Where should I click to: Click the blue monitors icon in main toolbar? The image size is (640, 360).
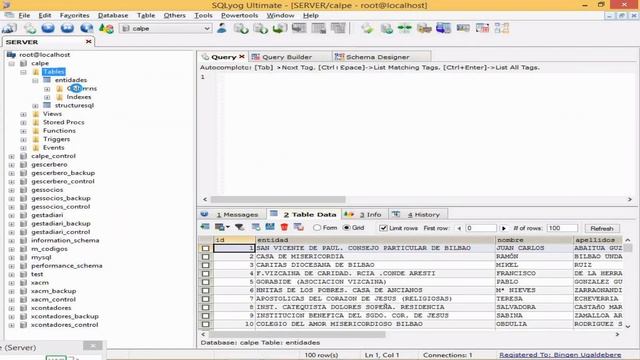click(x=443, y=28)
